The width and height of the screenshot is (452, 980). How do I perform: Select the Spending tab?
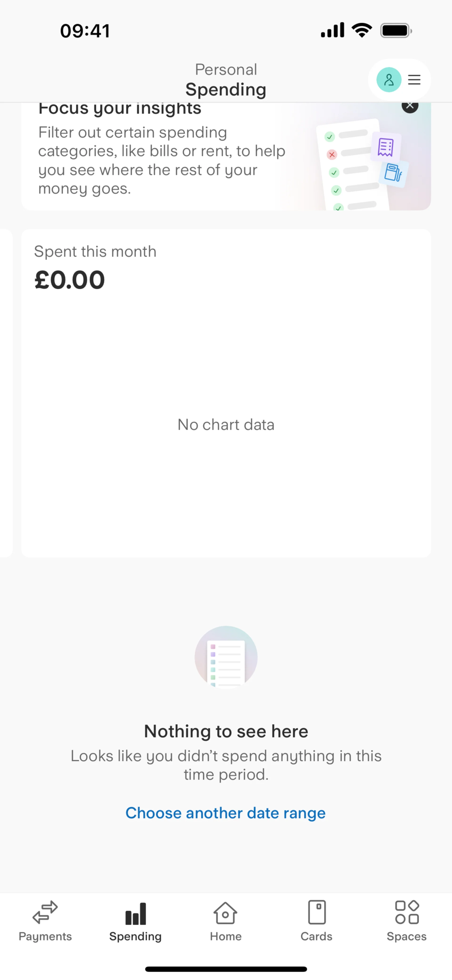click(135, 920)
